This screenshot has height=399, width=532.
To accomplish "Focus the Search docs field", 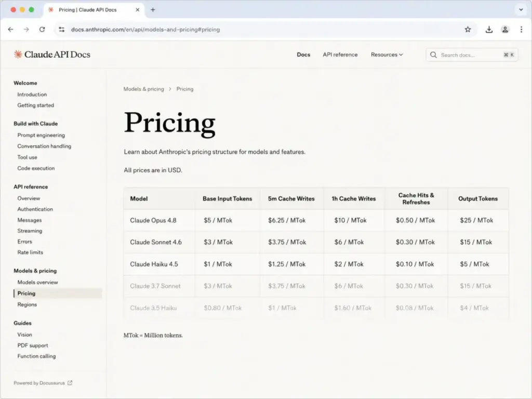I will (x=472, y=55).
